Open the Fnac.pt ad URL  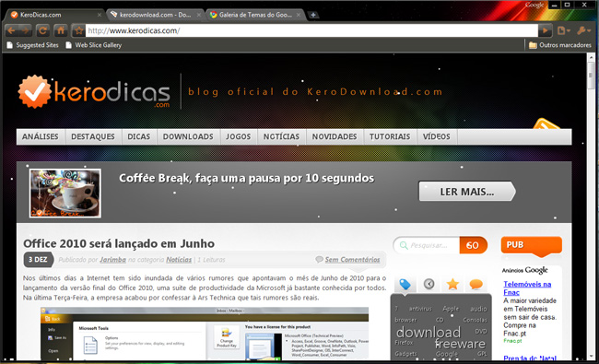tap(512, 341)
